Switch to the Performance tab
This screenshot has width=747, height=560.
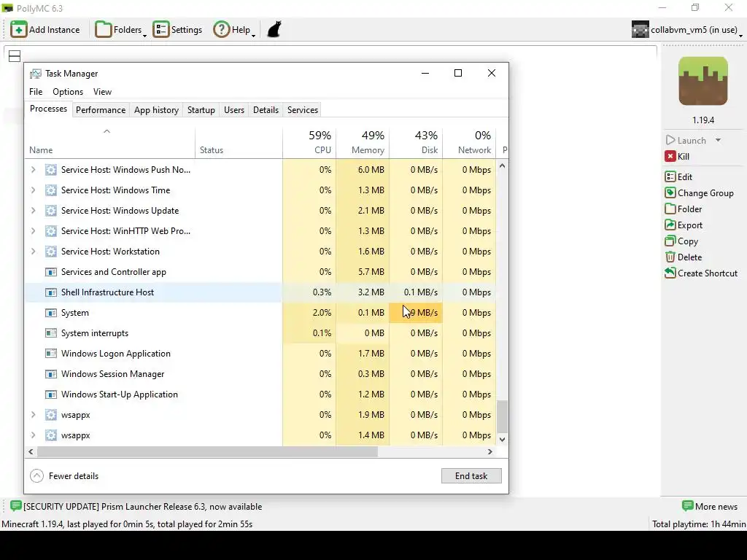(x=101, y=110)
